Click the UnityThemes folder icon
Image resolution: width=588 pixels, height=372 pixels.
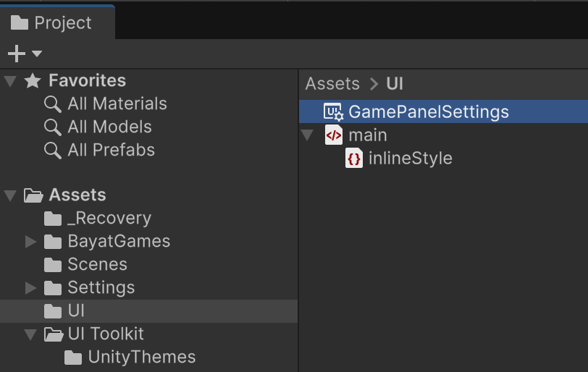(x=73, y=358)
